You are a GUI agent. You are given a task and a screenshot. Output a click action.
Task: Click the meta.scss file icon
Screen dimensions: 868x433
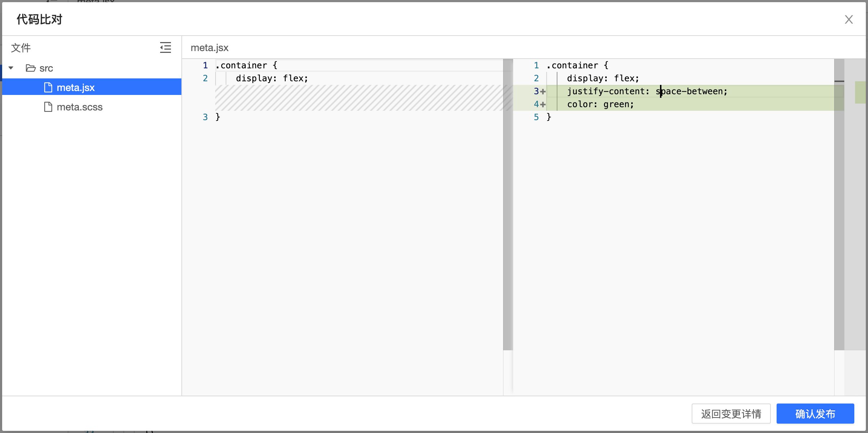[48, 107]
